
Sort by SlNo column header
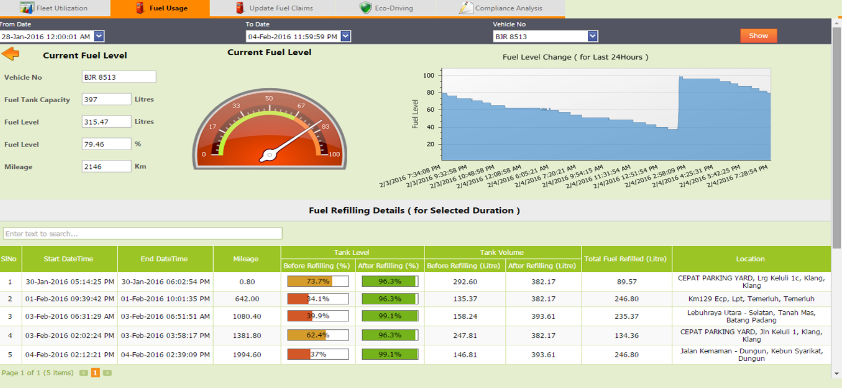coord(10,259)
